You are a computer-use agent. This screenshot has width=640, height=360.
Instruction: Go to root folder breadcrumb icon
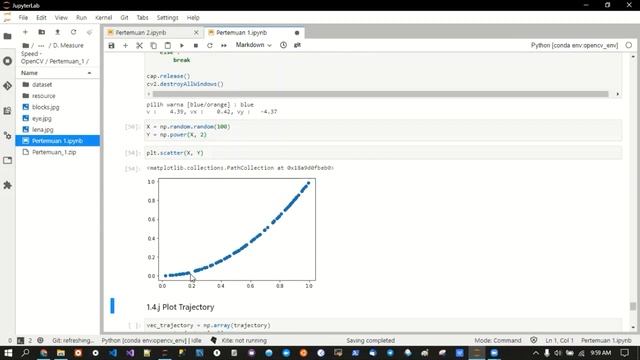[25, 45]
